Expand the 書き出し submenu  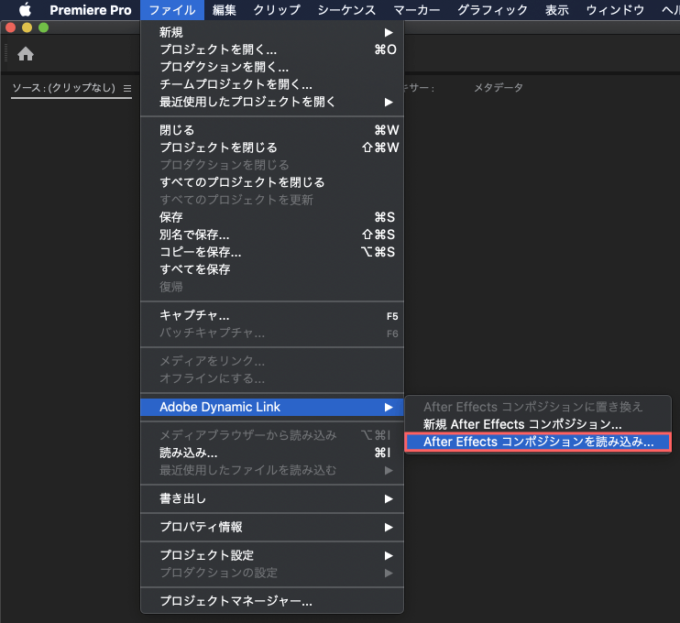272,499
